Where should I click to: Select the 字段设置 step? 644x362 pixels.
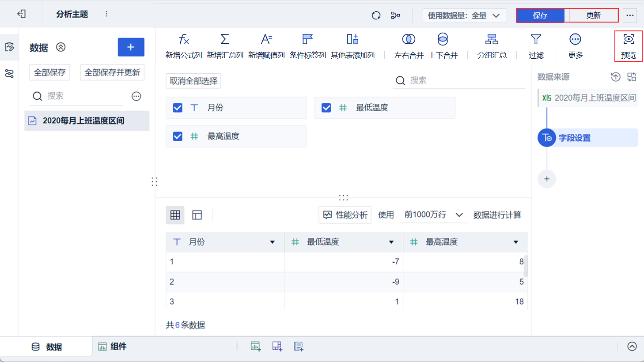click(x=588, y=138)
